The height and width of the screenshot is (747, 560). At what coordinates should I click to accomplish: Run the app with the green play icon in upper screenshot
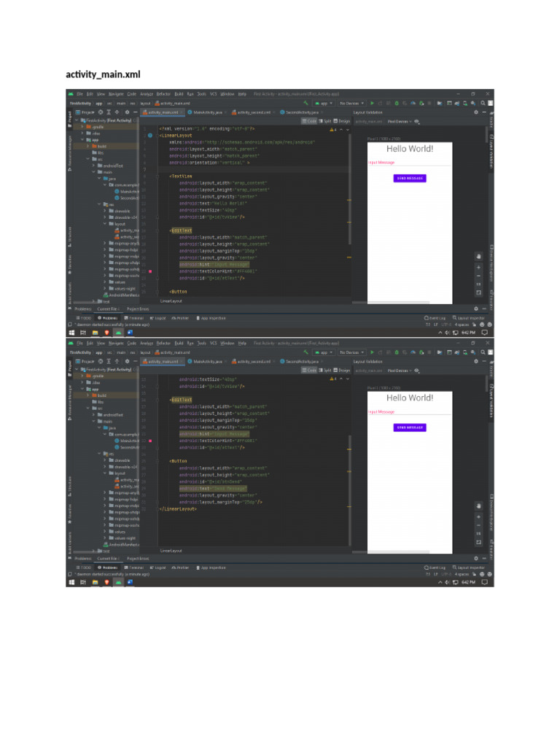click(372, 104)
